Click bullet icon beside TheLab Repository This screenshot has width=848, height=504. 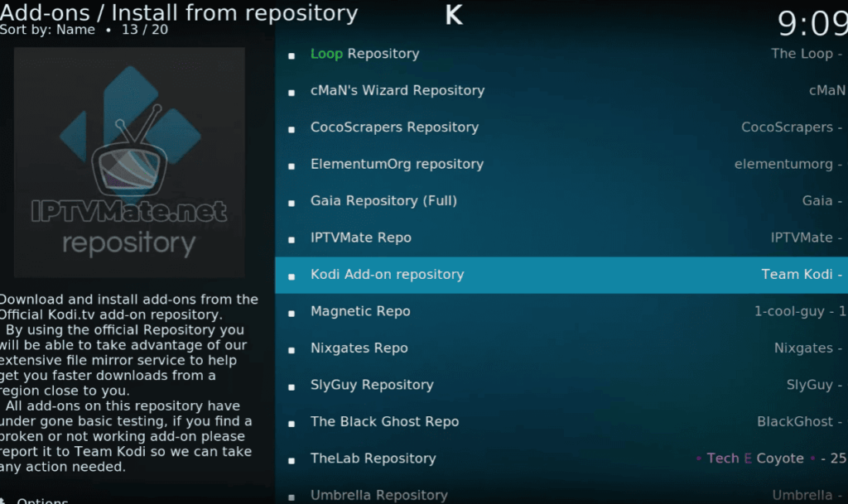click(x=291, y=460)
